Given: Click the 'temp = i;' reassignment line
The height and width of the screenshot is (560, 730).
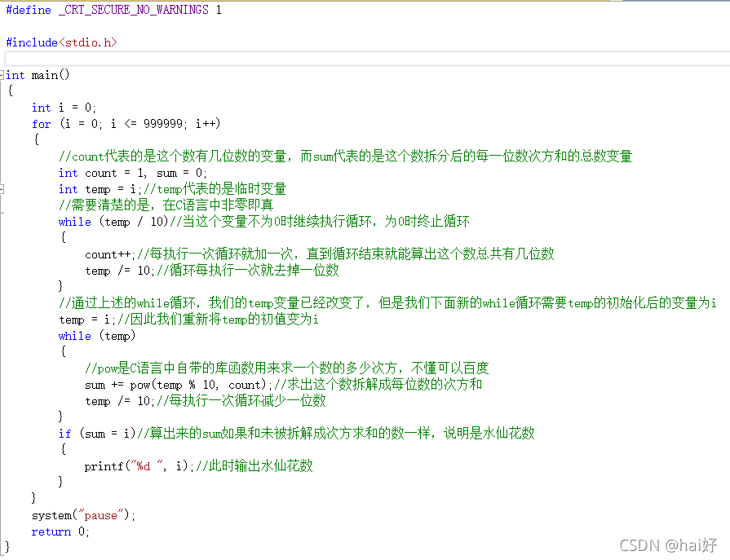Looking at the screenshot, I should click(x=188, y=319).
